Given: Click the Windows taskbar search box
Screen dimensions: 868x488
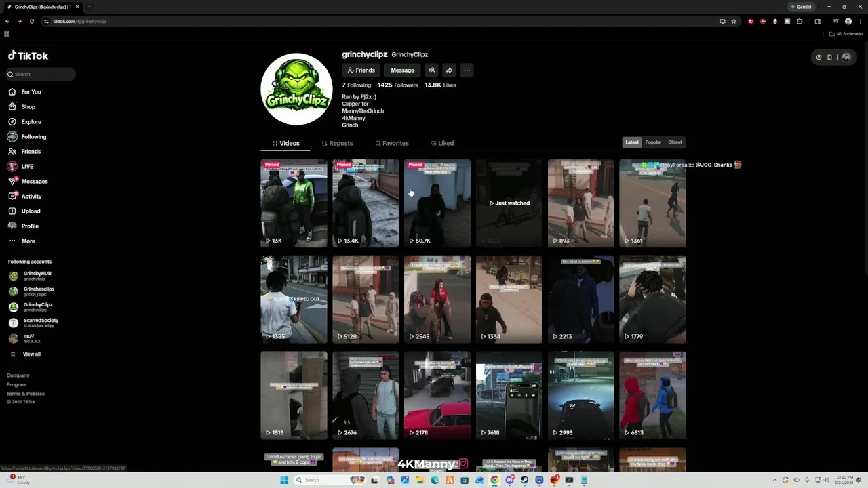Looking at the screenshot, I should [330, 480].
